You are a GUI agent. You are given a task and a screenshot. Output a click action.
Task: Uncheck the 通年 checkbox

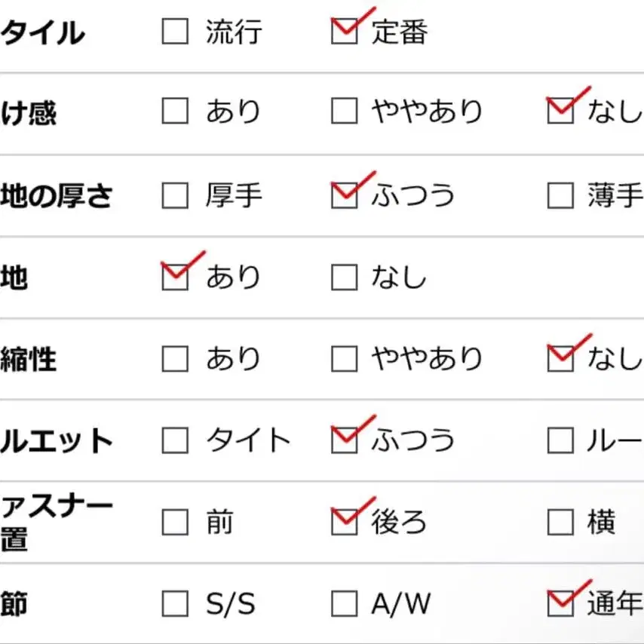pyautogui.click(x=560, y=603)
